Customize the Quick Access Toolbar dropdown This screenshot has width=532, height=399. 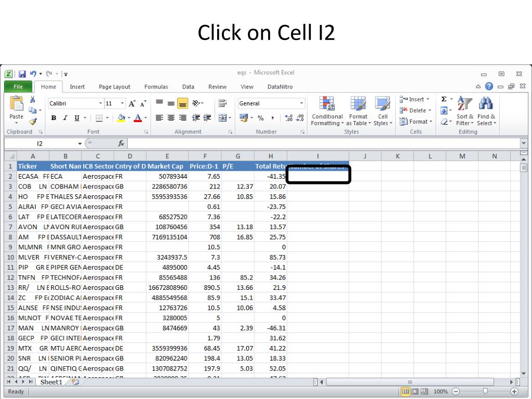coord(66,74)
